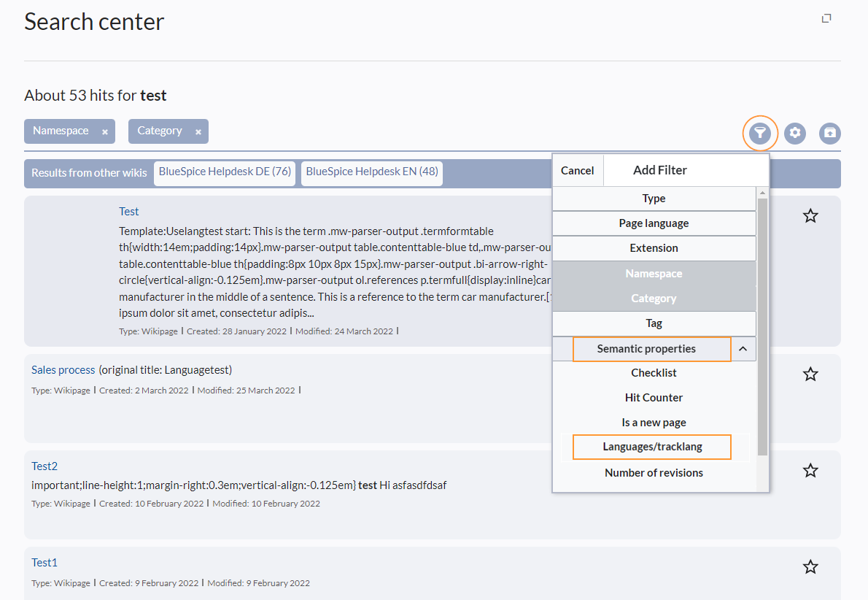Screen dimensions: 868x600
Task: Open the Category filter pill
Action: 160,131
